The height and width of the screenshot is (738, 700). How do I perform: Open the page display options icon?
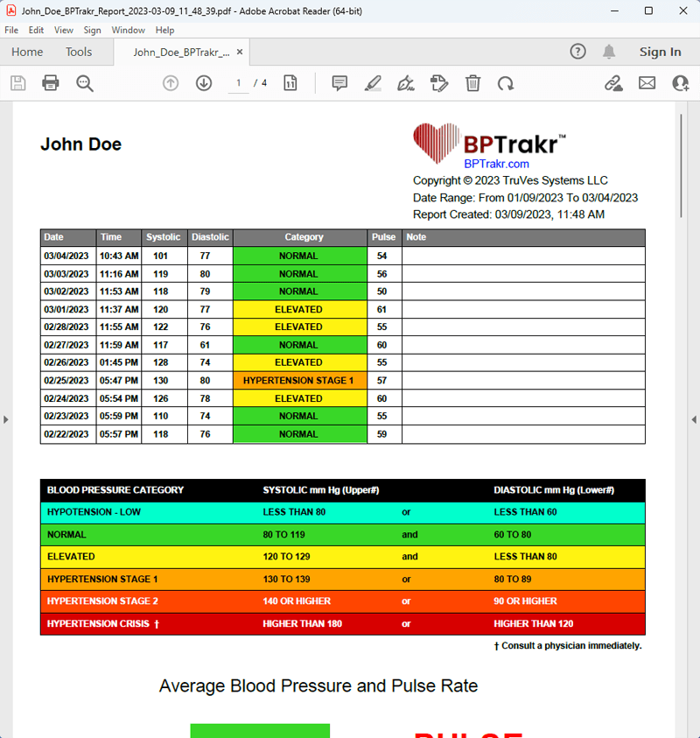(290, 83)
